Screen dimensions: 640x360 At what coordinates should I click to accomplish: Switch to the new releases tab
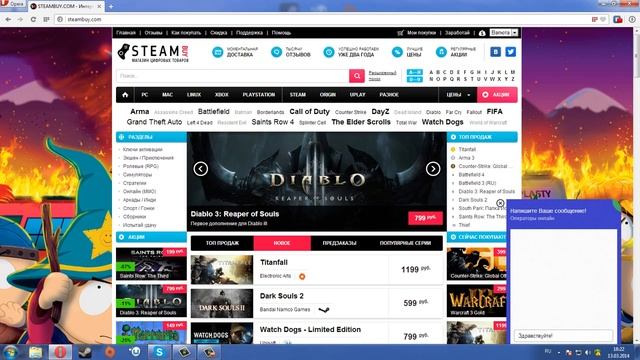[282, 243]
